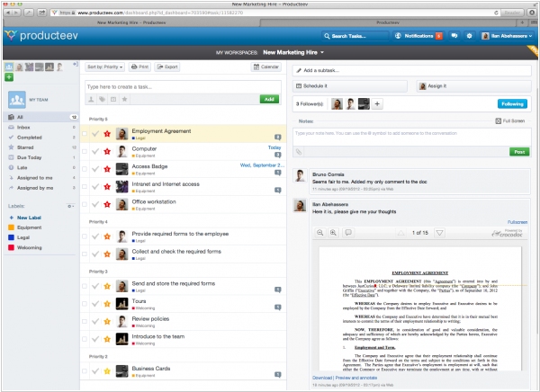Open New Marketing Hire workspace dropdown

pyautogui.click(x=293, y=52)
